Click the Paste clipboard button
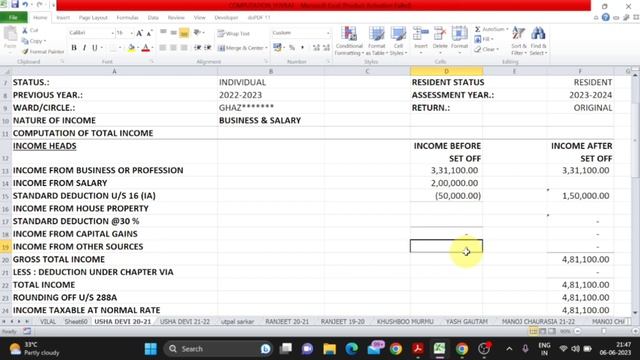This screenshot has width=640, height=360. click(x=10, y=39)
